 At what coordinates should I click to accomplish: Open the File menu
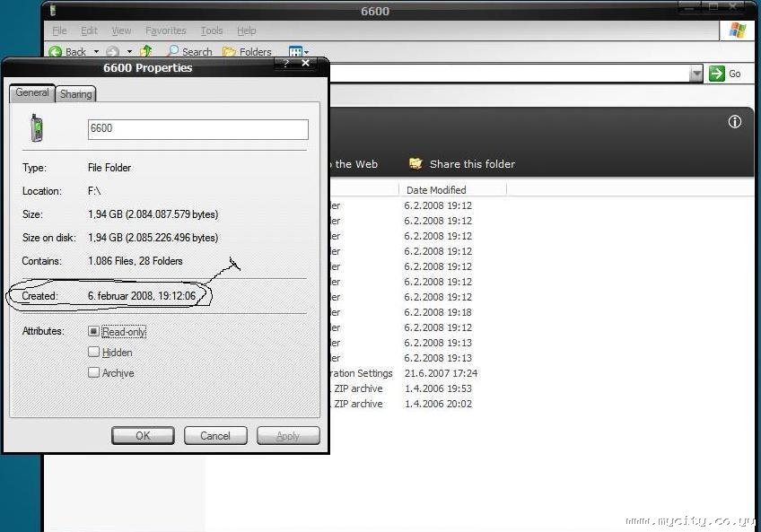(59, 31)
